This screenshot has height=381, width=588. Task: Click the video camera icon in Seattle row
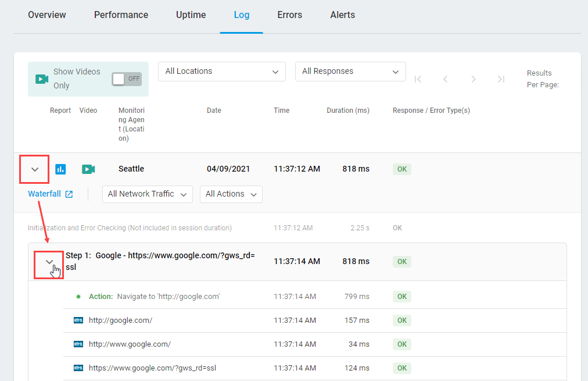[88, 169]
